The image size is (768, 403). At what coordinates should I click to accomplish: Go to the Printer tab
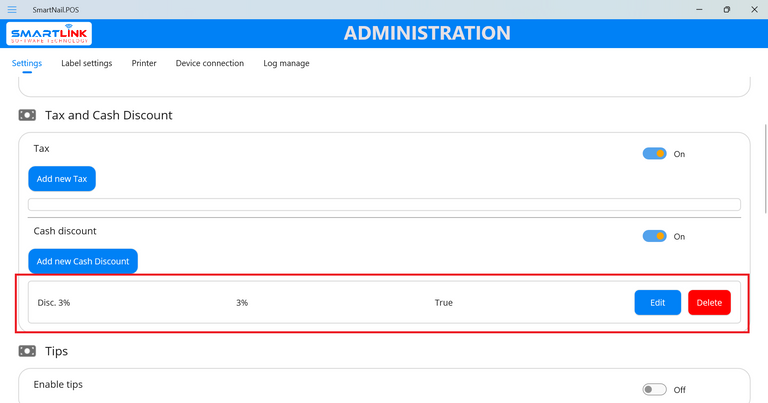pos(144,63)
